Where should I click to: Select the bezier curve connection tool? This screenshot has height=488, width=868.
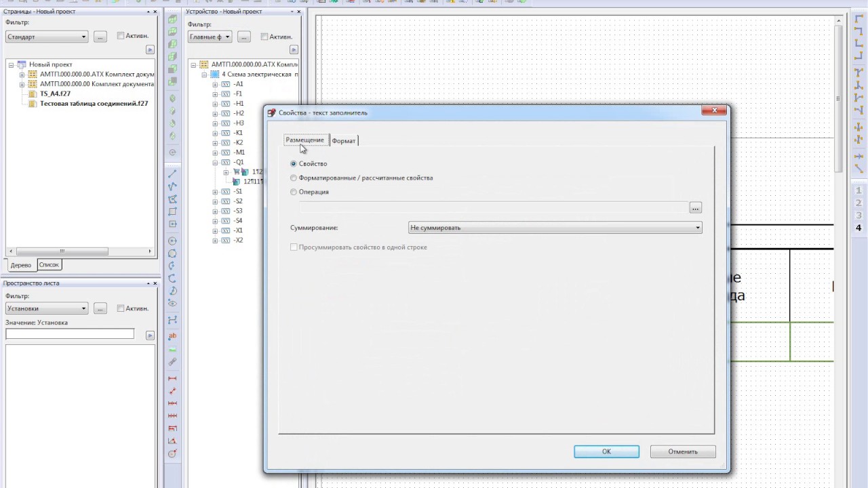172,319
